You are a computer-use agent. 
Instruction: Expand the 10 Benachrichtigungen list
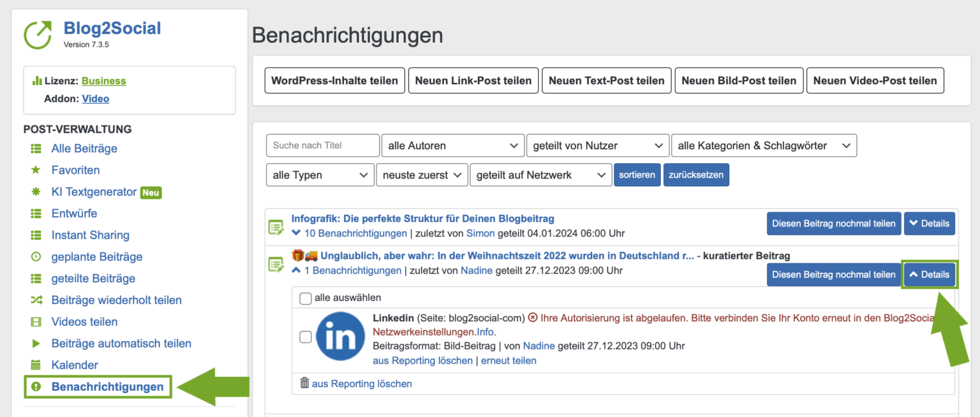[x=349, y=233]
